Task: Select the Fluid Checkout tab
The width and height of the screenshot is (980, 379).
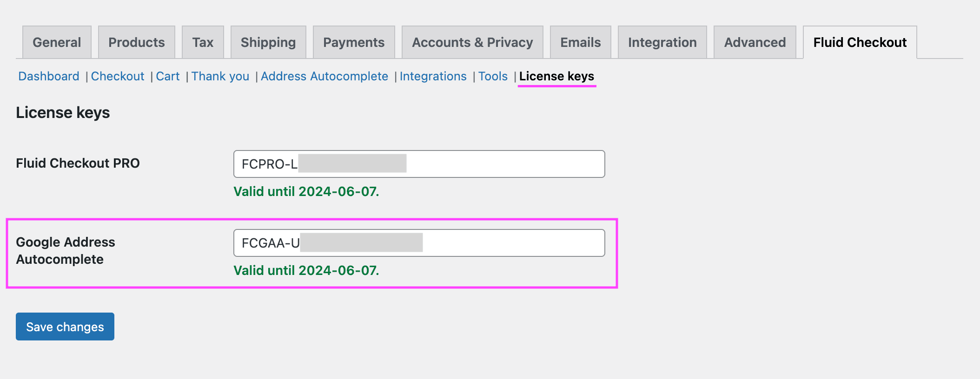Action: tap(860, 42)
